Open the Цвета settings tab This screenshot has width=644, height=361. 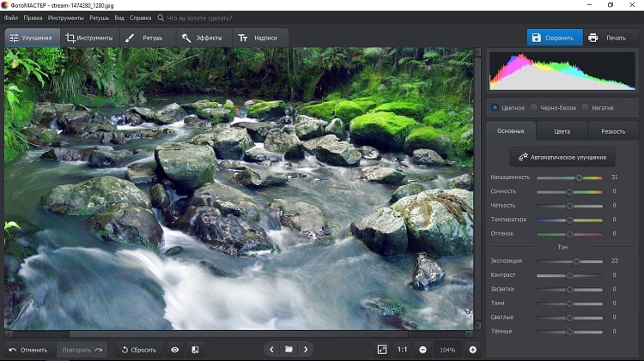(562, 132)
